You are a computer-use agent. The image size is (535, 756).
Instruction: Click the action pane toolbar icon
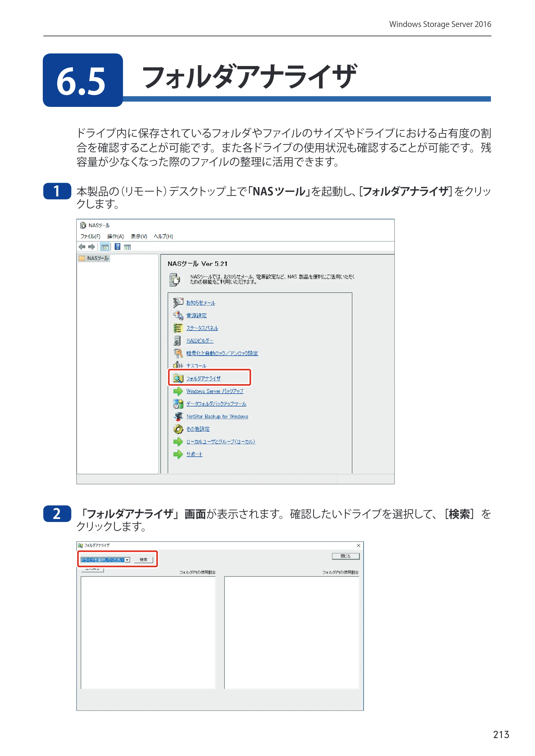click(128, 247)
